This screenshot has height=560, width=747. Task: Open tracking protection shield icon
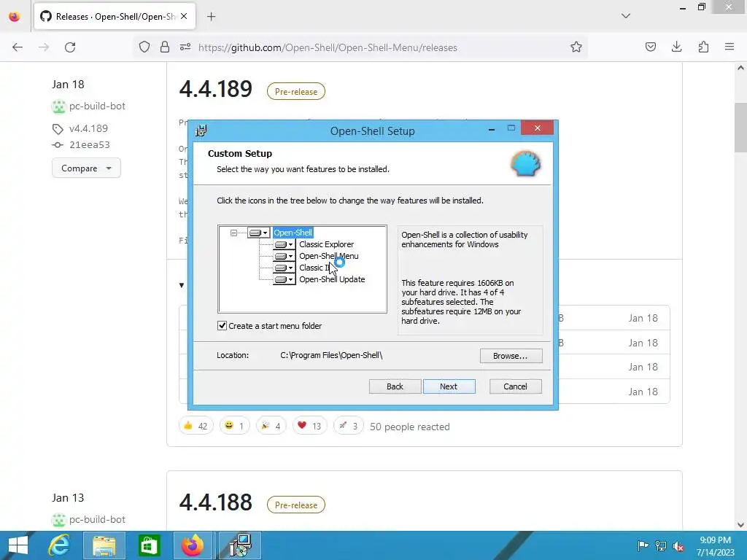coord(144,47)
